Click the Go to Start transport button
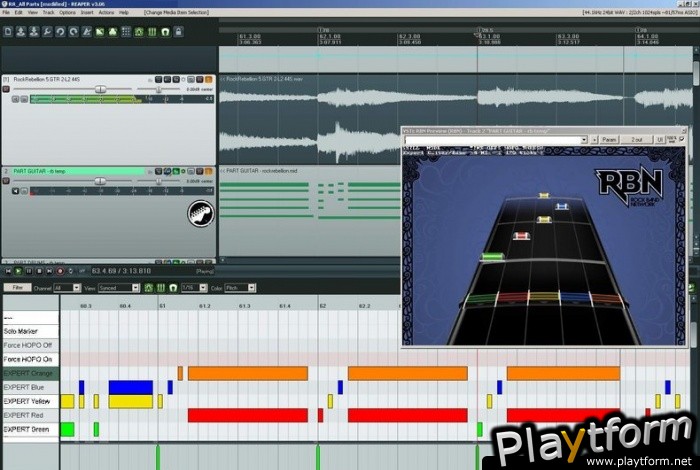Image resolution: width=700 pixels, height=470 pixels. coord(8,271)
